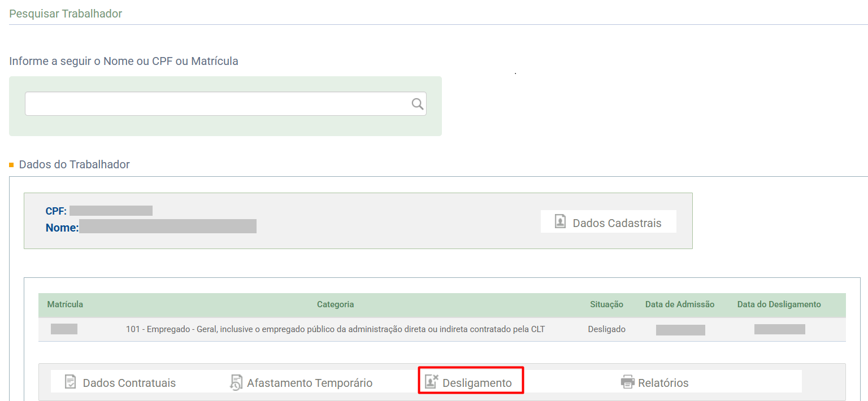Click the Afastamento Temporário clock-document icon
Image resolution: width=868 pixels, height=401 pixels.
pos(236,382)
